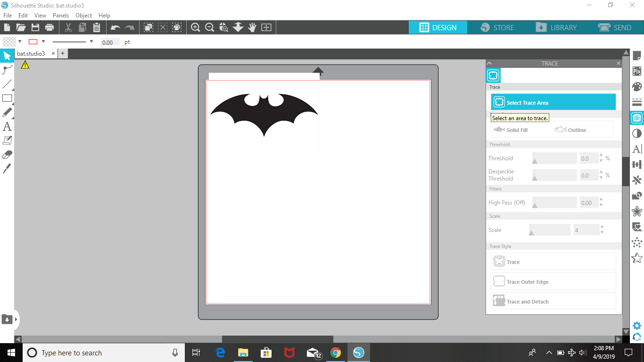This screenshot has width=644, height=362.
Task: Print the design with the printer icon
Action: (x=50, y=27)
